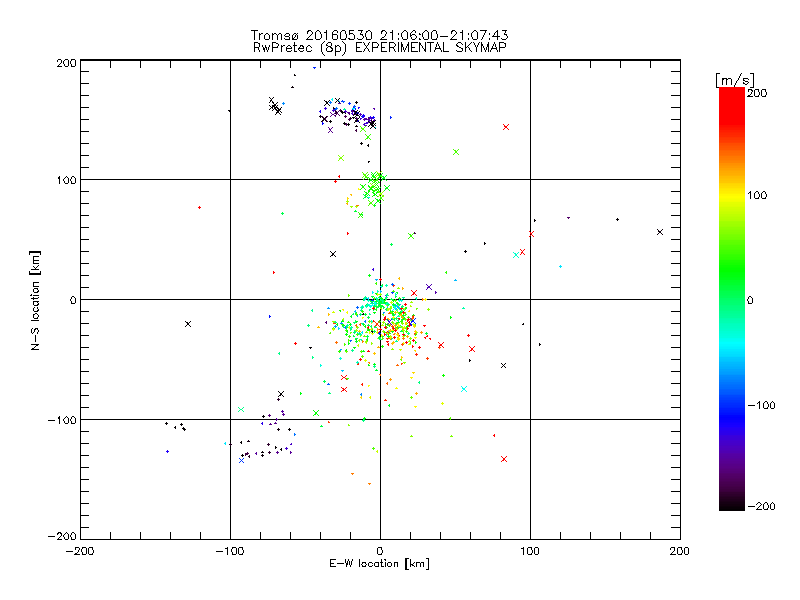Image resolution: width=800 pixels, height=600 pixels.
Task: Click the y-axis tick label '200'
Action: pyautogui.click(x=66, y=63)
